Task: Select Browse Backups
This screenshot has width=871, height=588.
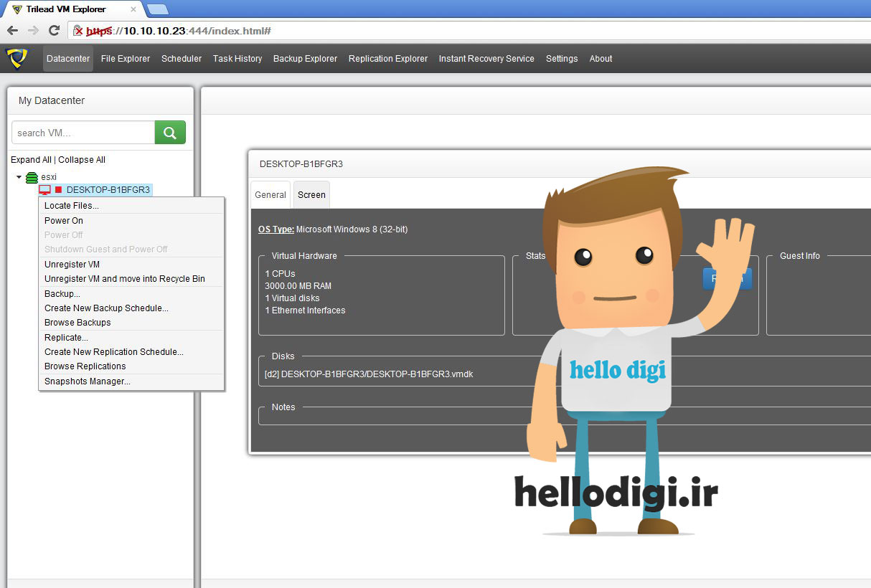Action: pyautogui.click(x=131, y=323)
